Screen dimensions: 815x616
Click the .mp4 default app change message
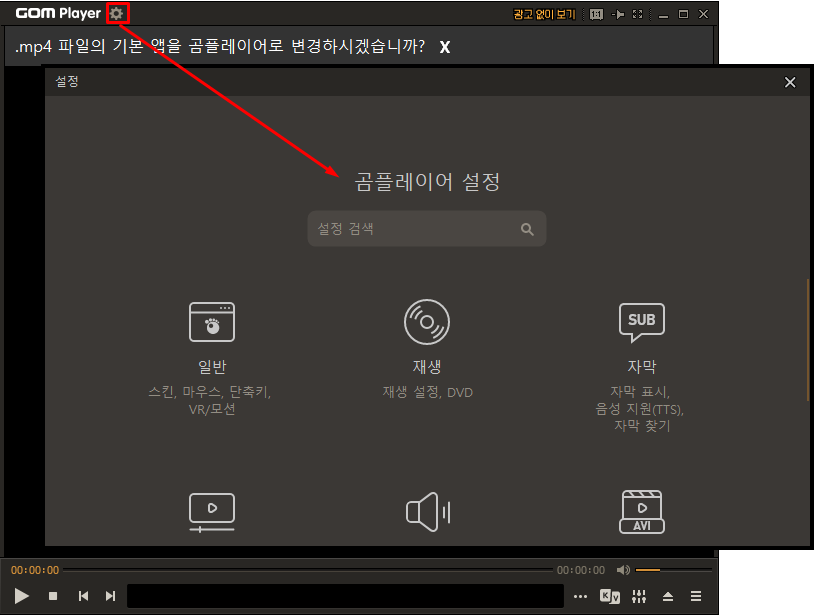click(x=220, y=46)
